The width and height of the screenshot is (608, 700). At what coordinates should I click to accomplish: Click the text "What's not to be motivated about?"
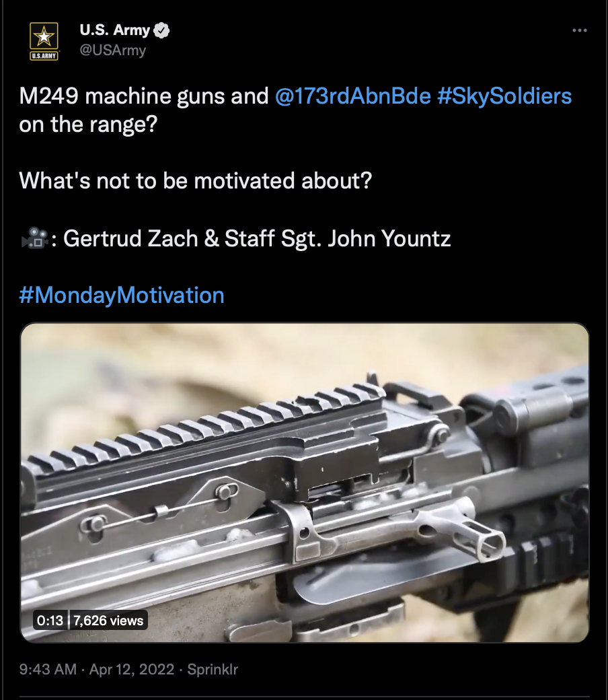(x=196, y=181)
